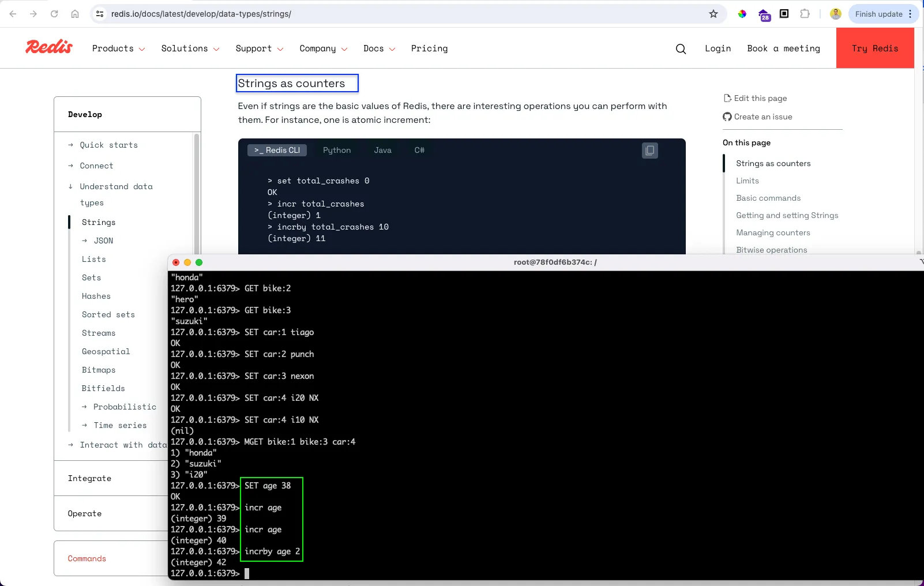Focus the browser address bar
This screenshot has width=924, height=586.
point(404,14)
